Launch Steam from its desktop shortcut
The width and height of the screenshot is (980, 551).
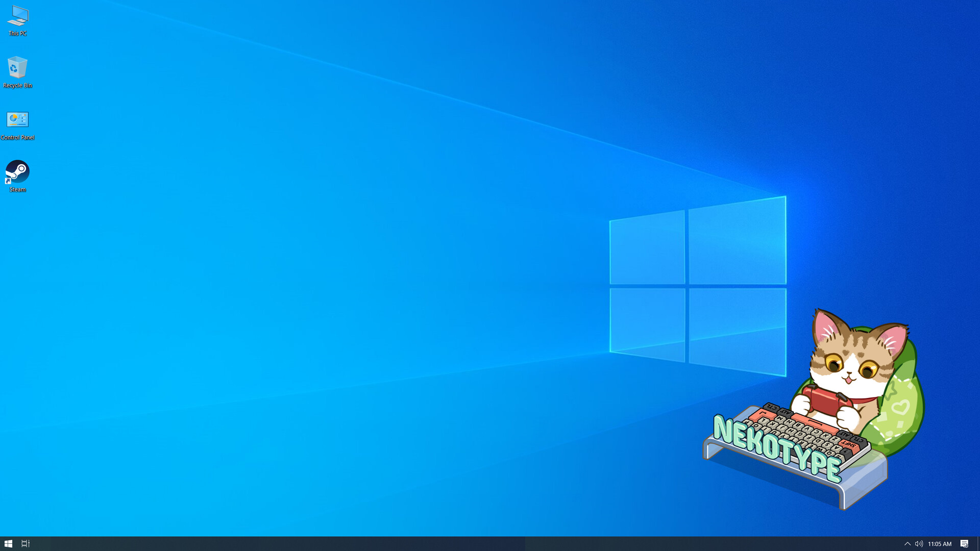click(x=17, y=171)
